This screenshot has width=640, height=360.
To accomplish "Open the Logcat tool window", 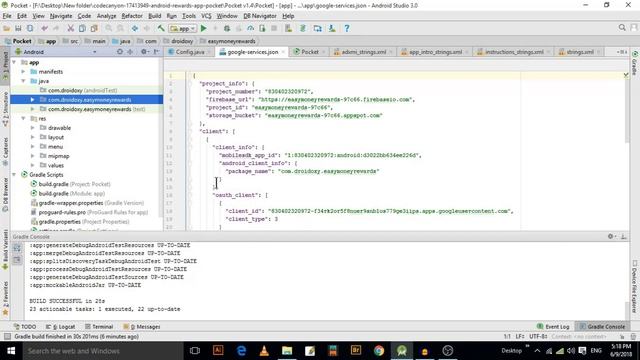I will [60, 327].
